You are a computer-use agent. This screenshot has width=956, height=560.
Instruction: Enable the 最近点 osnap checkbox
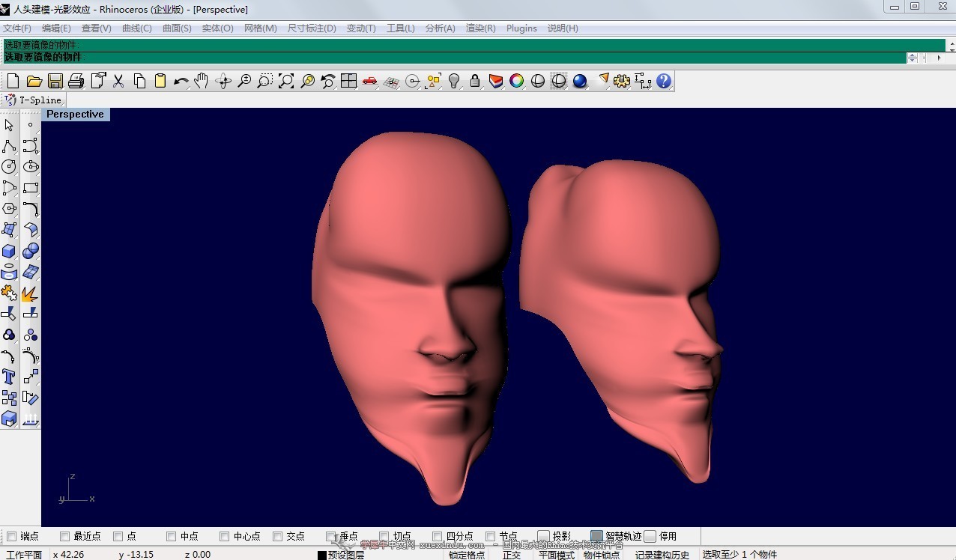point(64,536)
